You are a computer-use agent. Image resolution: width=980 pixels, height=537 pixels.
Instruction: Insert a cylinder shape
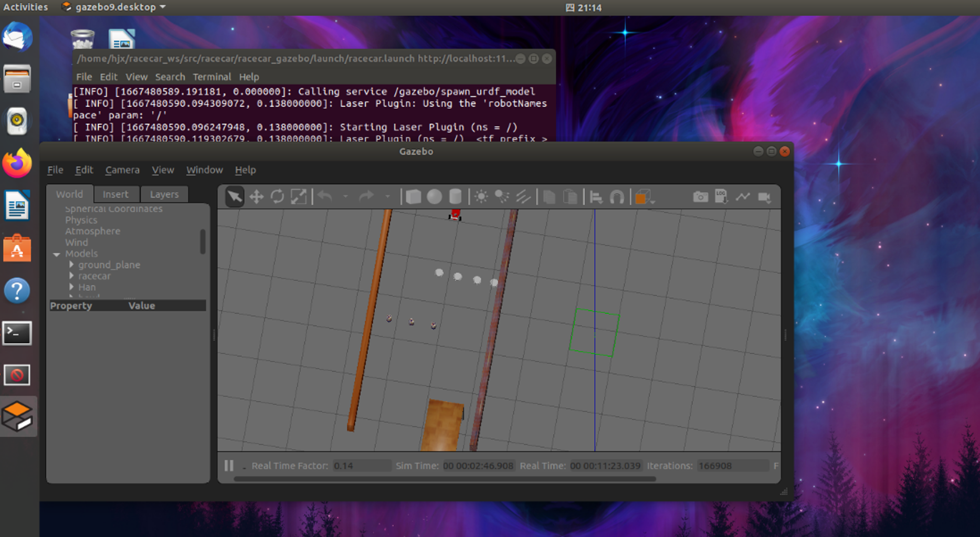click(455, 197)
